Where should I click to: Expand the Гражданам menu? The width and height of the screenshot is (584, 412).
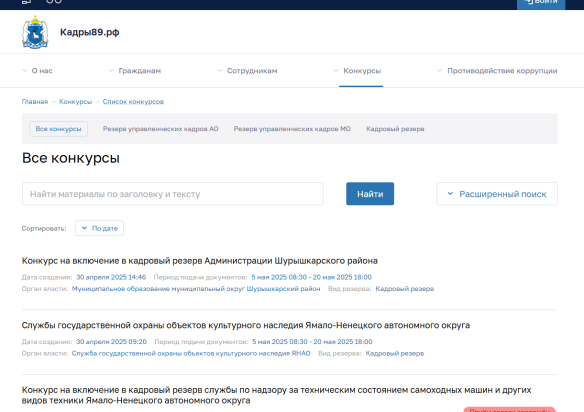tap(135, 71)
